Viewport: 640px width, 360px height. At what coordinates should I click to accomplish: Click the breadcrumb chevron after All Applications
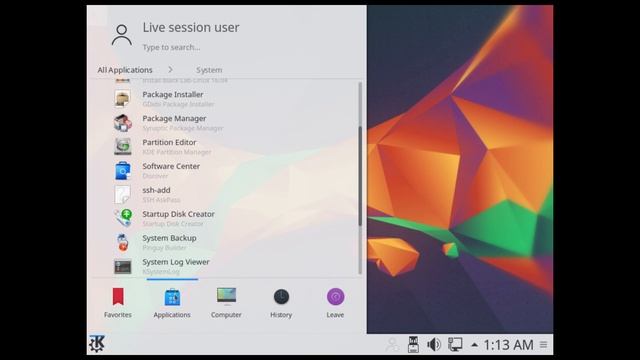pos(170,70)
